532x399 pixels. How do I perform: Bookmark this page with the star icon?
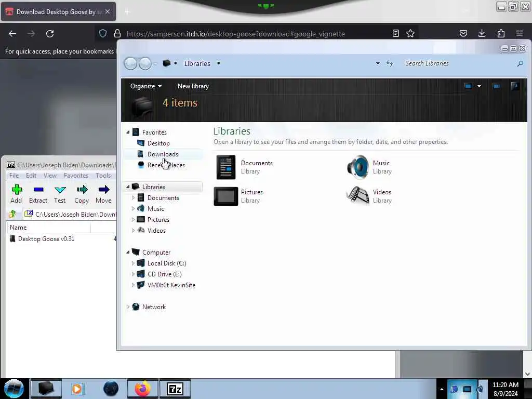click(x=410, y=33)
